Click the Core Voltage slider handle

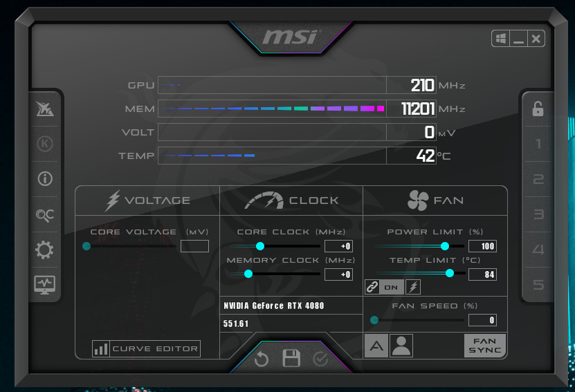[x=86, y=246]
